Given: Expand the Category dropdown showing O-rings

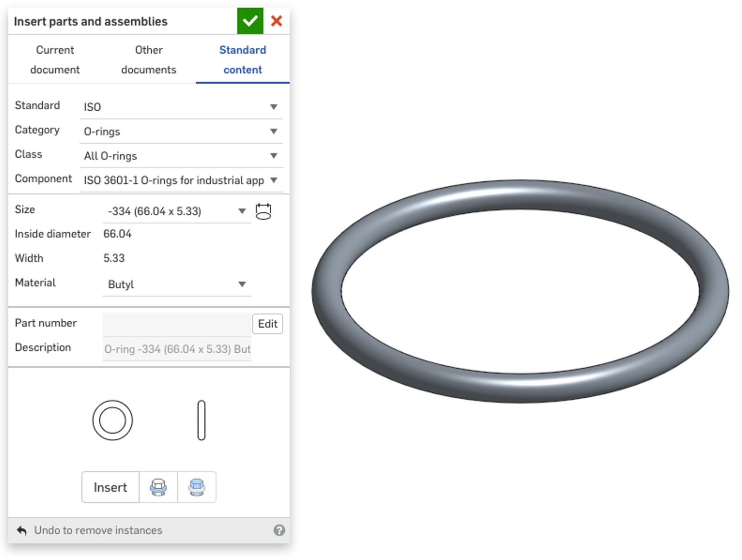Looking at the screenshot, I should 181,132.
